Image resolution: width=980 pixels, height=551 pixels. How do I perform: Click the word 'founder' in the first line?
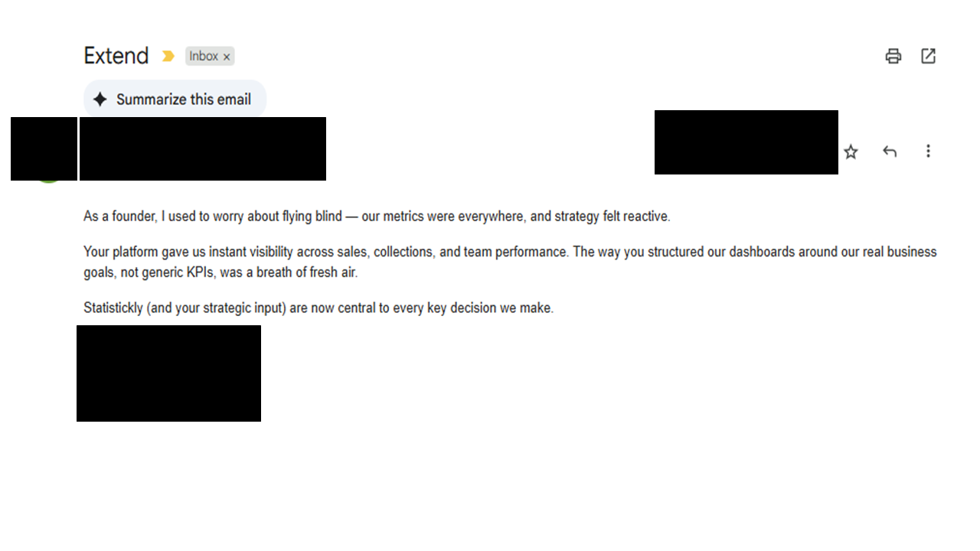pos(134,217)
